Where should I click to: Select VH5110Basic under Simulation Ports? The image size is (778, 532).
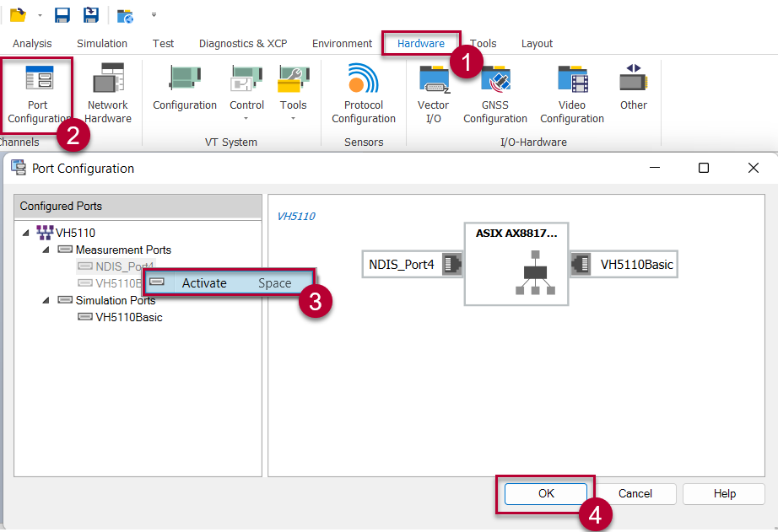(x=128, y=317)
